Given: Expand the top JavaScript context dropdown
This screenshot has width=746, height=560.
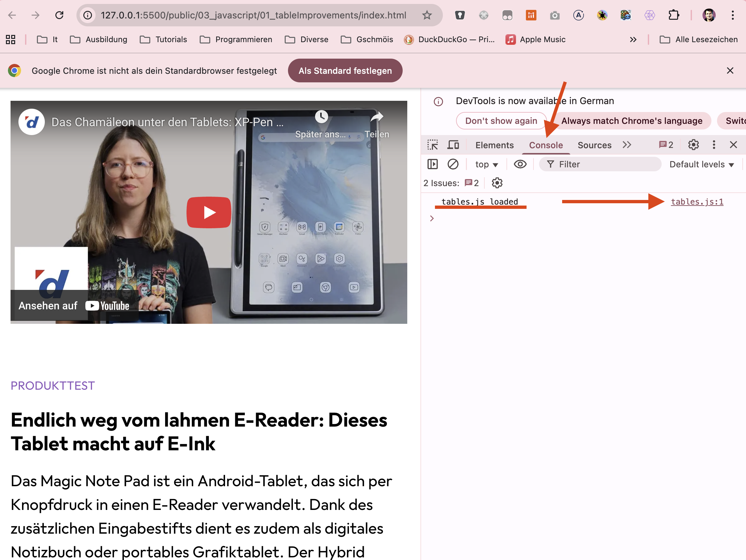Looking at the screenshot, I should (x=486, y=164).
